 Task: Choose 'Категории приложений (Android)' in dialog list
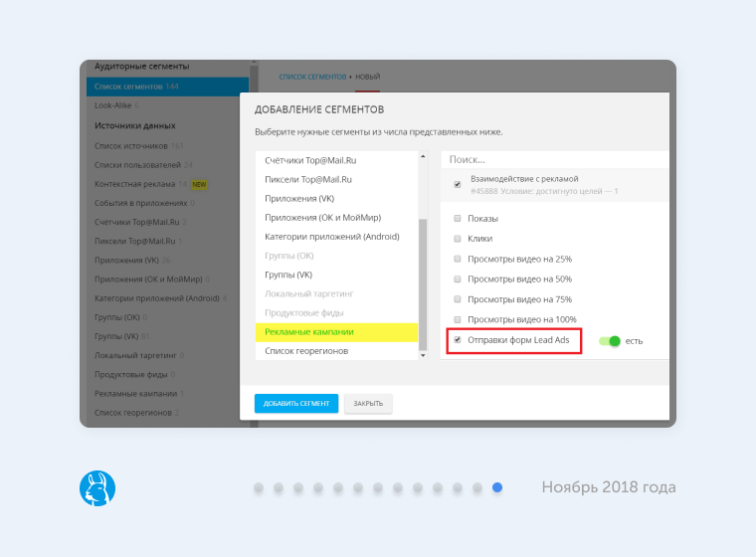[x=331, y=237]
